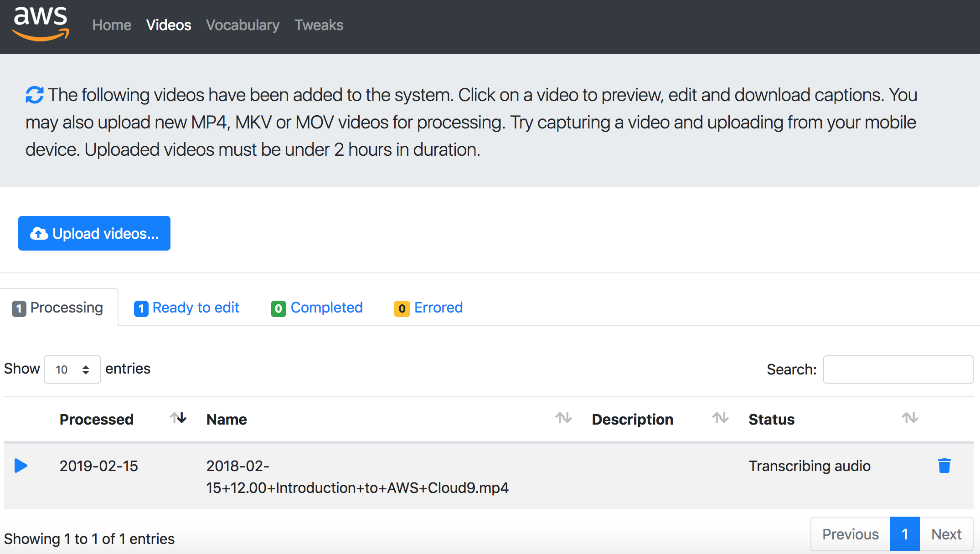Open Tweaks in navigation bar
The image size is (980, 554).
point(319,25)
